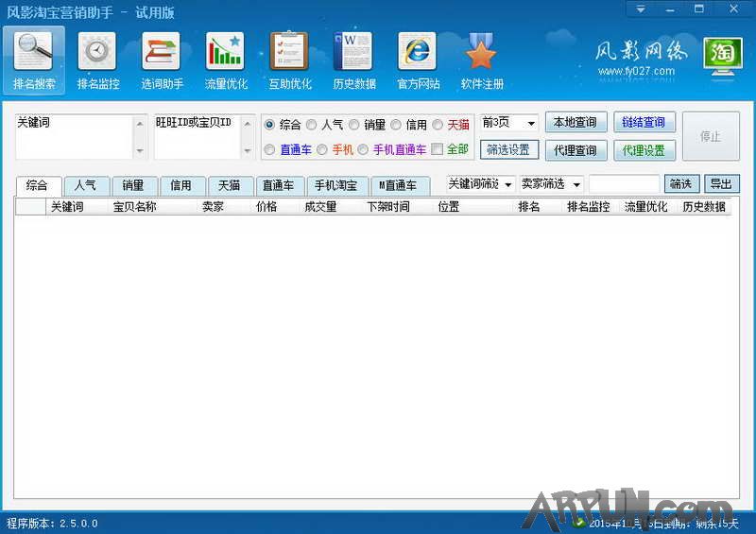The width and height of the screenshot is (756, 534).
Task: Open the 流量优化 chart icon
Action: click(x=225, y=51)
